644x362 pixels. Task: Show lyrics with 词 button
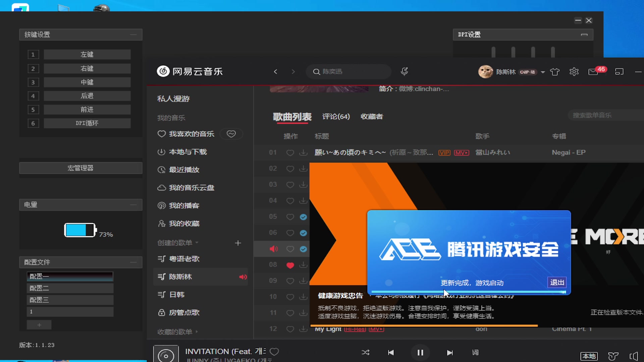pyautogui.click(x=475, y=352)
